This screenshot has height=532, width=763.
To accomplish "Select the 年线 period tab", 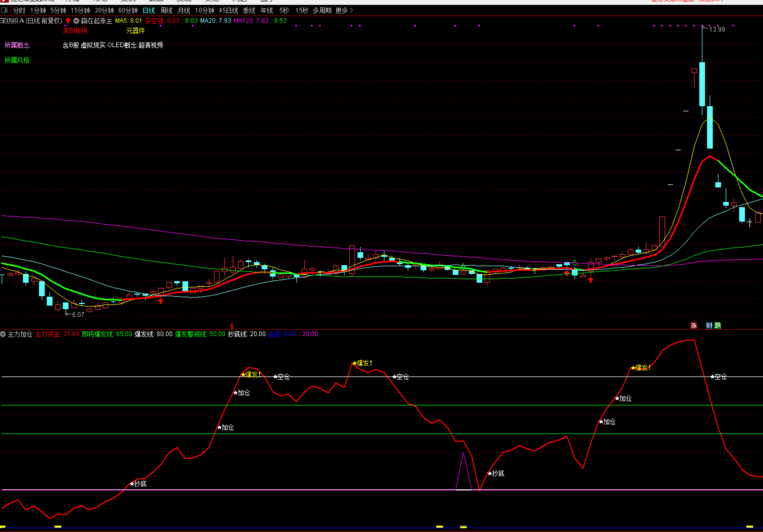I will point(267,10).
